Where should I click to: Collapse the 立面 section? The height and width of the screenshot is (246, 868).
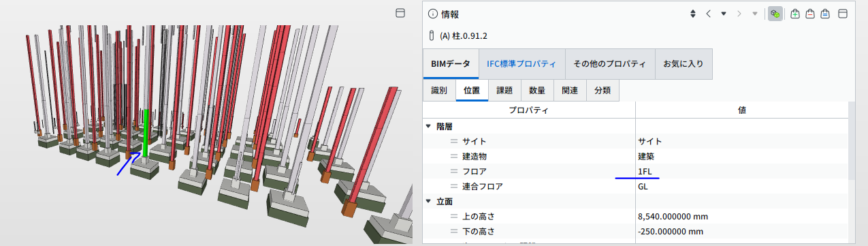(x=428, y=201)
